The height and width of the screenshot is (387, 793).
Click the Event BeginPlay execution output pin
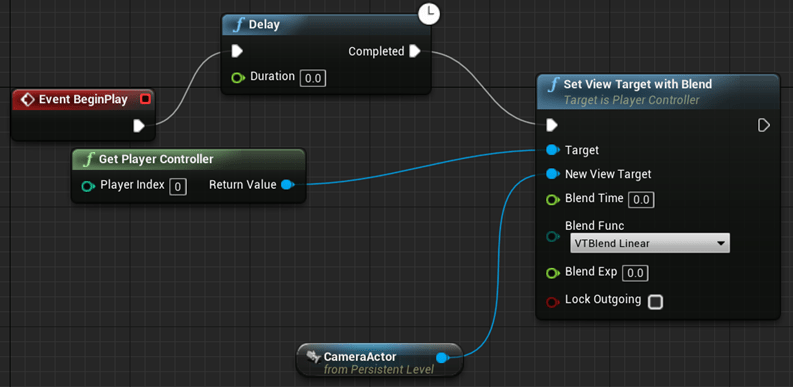pos(139,125)
